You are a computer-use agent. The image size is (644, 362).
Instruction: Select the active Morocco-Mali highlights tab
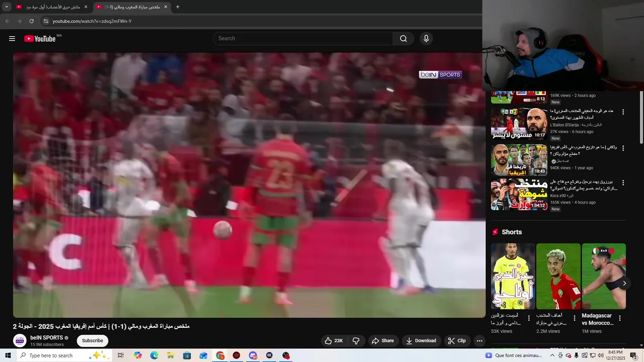tap(132, 7)
